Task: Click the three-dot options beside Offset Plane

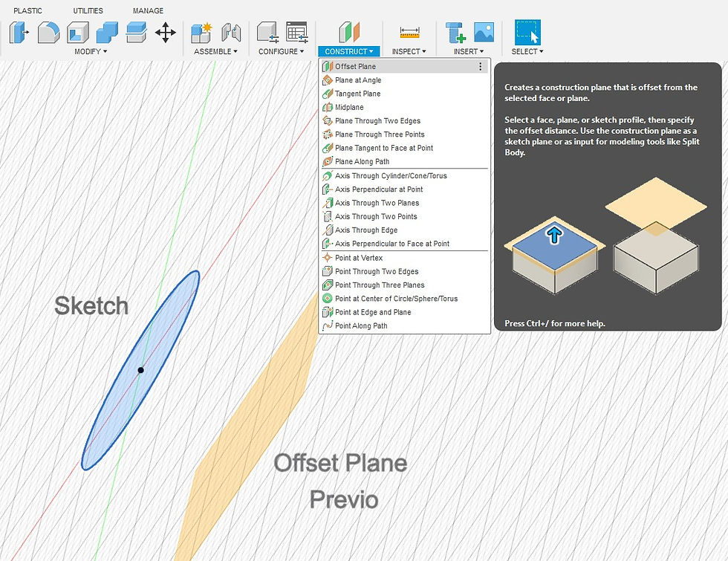Action: tap(482, 66)
